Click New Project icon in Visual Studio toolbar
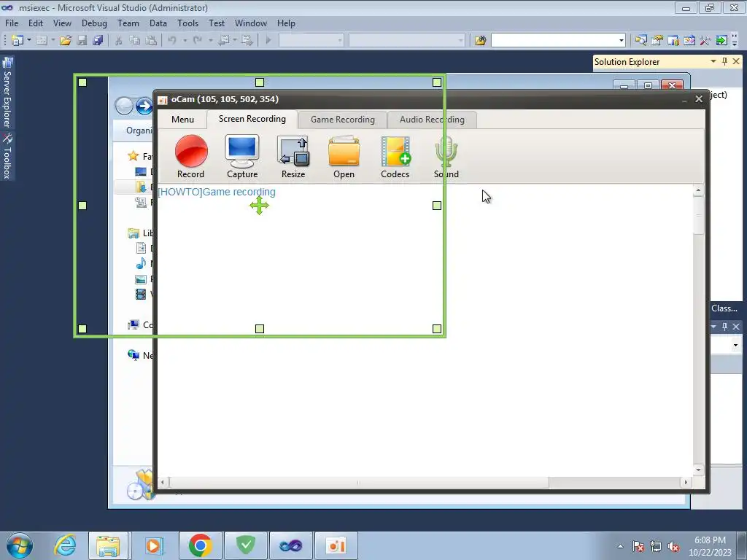 click(x=18, y=41)
